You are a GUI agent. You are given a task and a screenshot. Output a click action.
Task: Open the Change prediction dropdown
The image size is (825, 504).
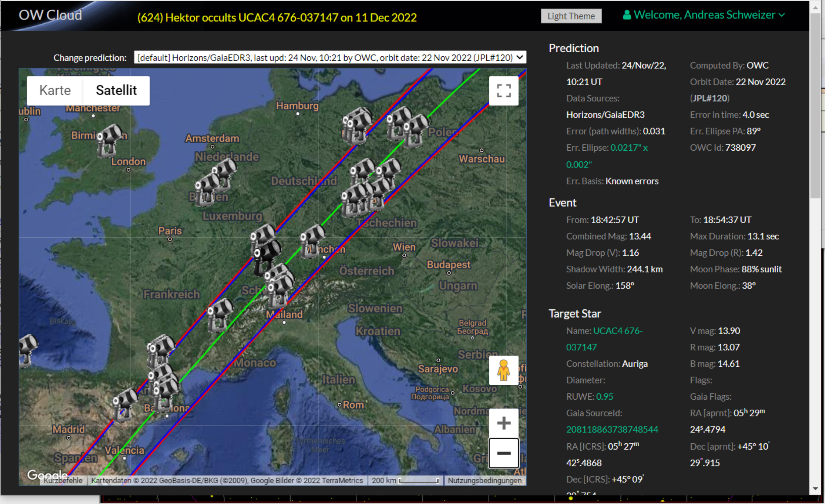[330, 58]
